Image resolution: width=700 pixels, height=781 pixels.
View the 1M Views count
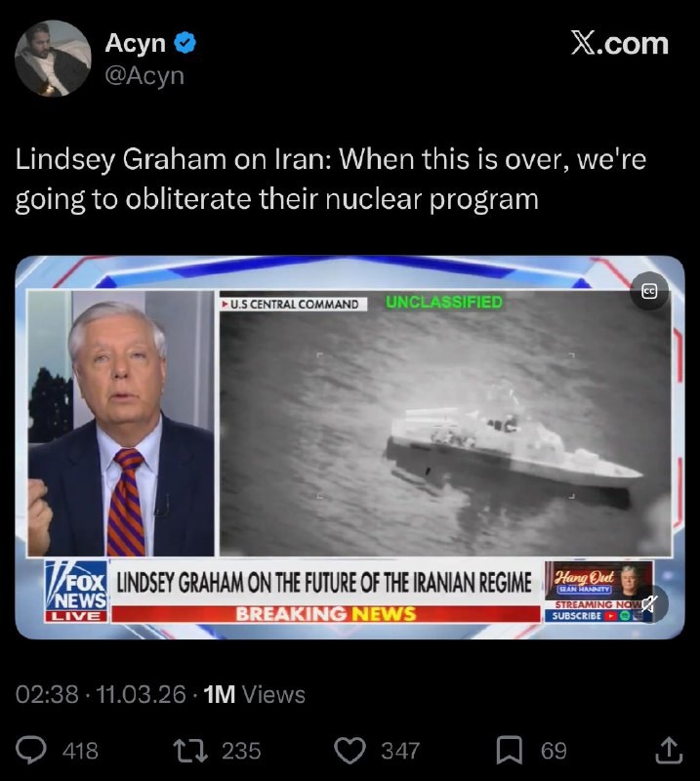pos(255,694)
